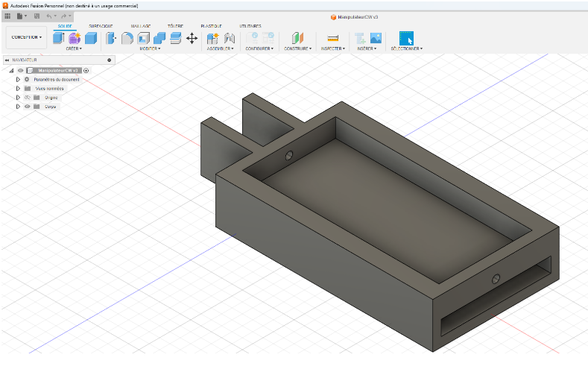
Task: Select the Fillet tool
Action: 127,38
